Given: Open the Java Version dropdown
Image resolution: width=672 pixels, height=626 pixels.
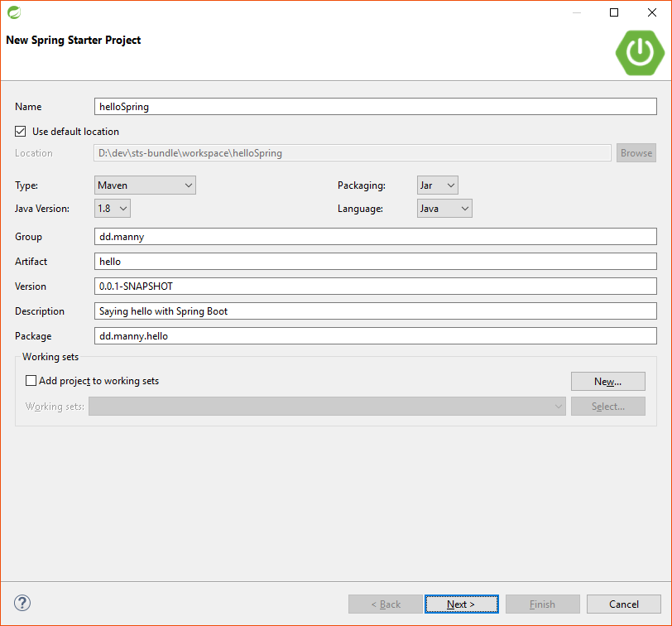Looking at the screenshot, I should 113,209.
